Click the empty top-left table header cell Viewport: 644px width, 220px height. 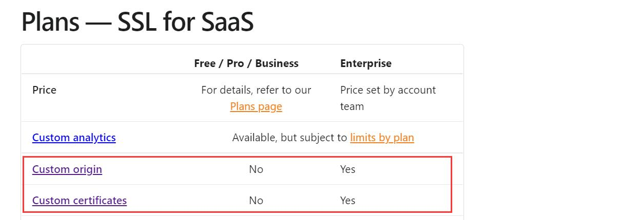(x=103, y=63)
